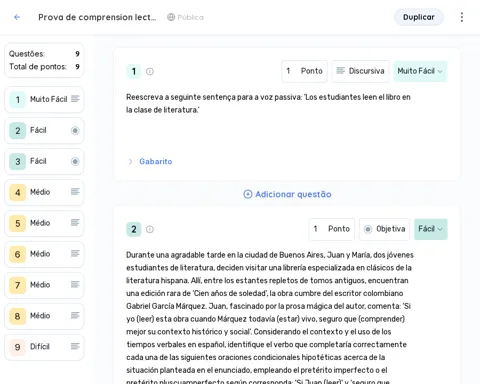Click the chevron next to Gabarito
The width and height of the screenshot is (480, 384).
click(130, 162)
